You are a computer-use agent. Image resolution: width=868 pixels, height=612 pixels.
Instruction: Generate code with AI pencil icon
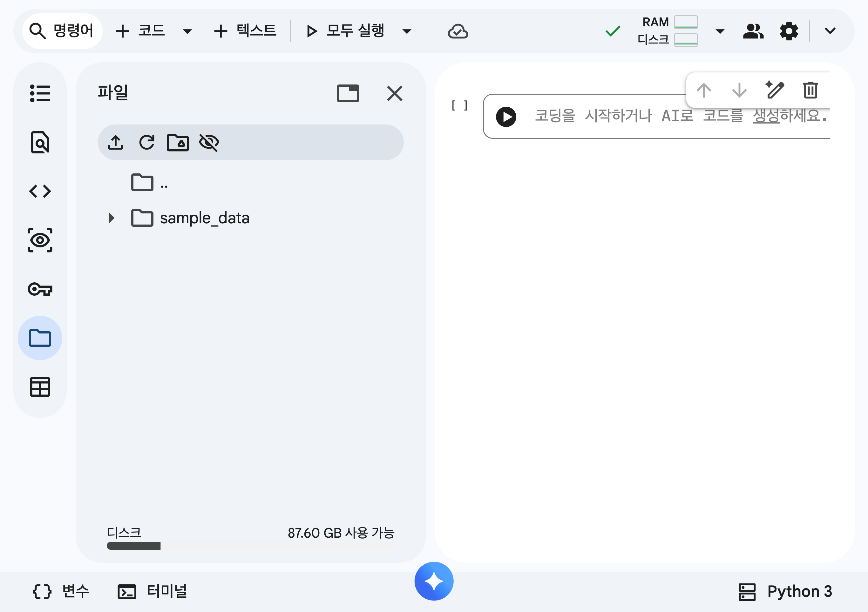(775, 90)
